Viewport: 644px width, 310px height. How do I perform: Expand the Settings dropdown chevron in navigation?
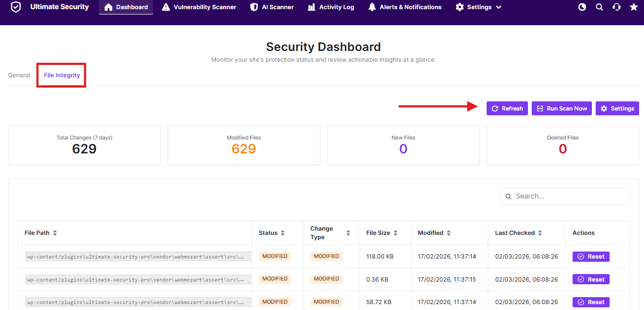point(497,8)
